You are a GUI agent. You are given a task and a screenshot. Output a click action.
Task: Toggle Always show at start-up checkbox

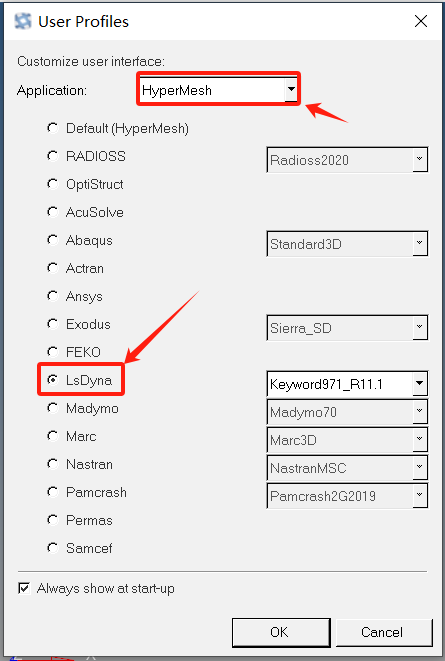(24, 588)
